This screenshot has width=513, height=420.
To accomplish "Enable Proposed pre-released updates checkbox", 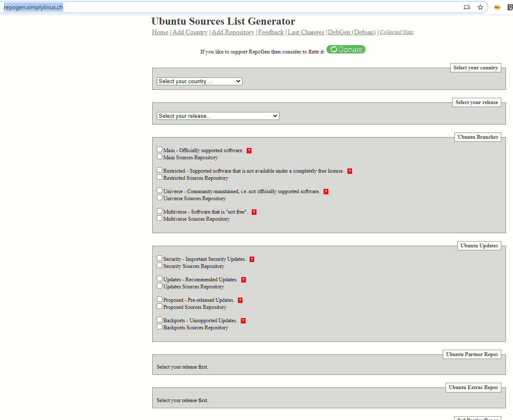I will pos(160,299).
